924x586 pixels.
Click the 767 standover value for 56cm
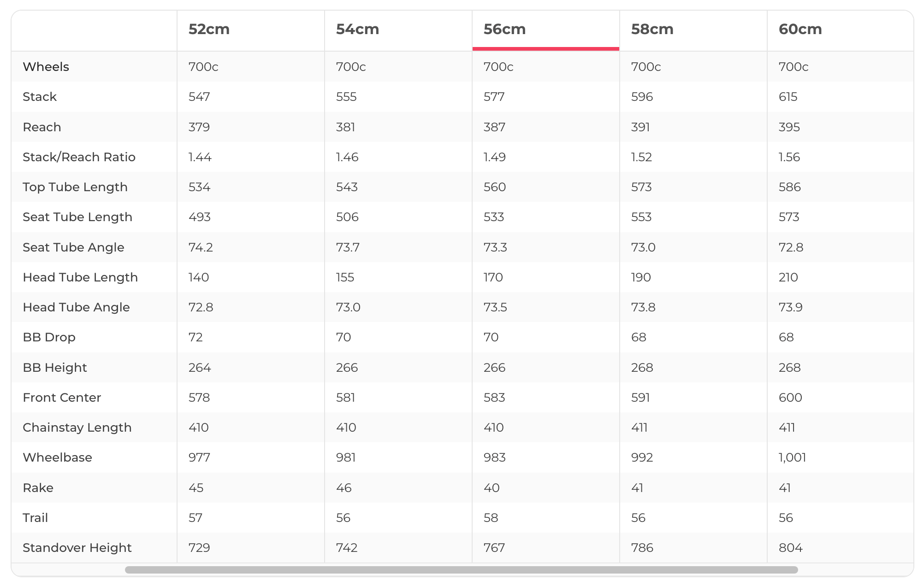pos(494,548)
